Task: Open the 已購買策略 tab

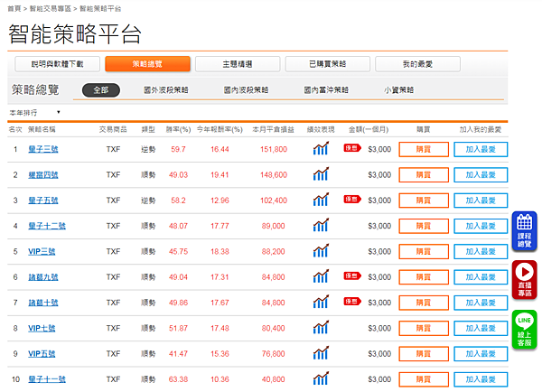Action: 328,64
